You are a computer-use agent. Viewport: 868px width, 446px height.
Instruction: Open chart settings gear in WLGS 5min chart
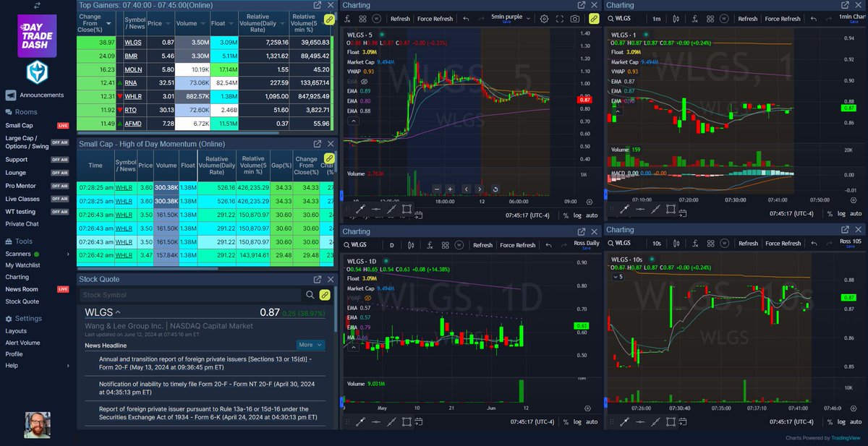[x=544, y=20]
